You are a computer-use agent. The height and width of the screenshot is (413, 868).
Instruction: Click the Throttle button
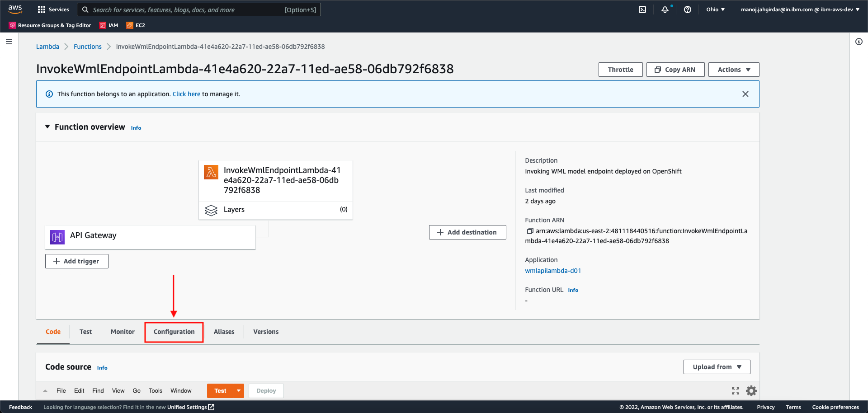621,70
